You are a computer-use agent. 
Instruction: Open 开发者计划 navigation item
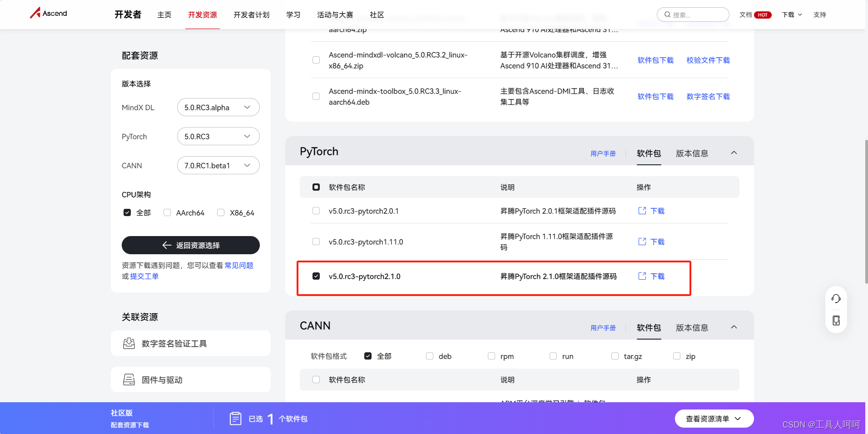point(252,15)
